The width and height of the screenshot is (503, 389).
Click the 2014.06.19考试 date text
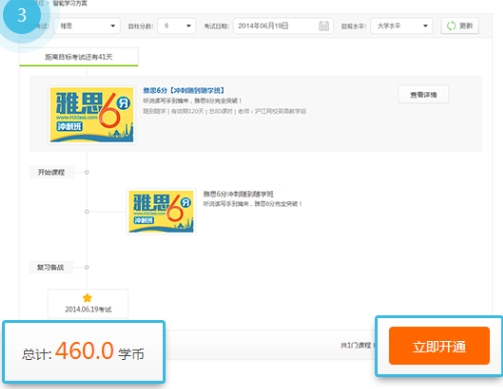pyautogui.click(x=88, y=309)
